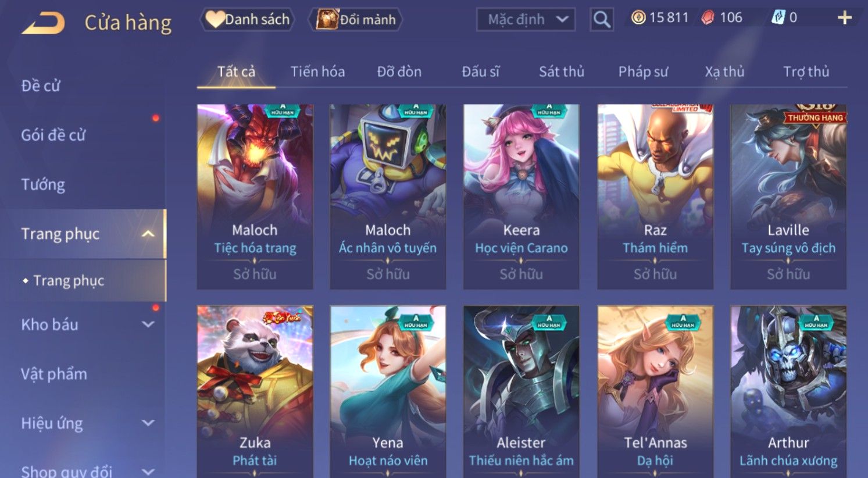
Task: Tap the voucher ticket currency icon
Action: 778,18
